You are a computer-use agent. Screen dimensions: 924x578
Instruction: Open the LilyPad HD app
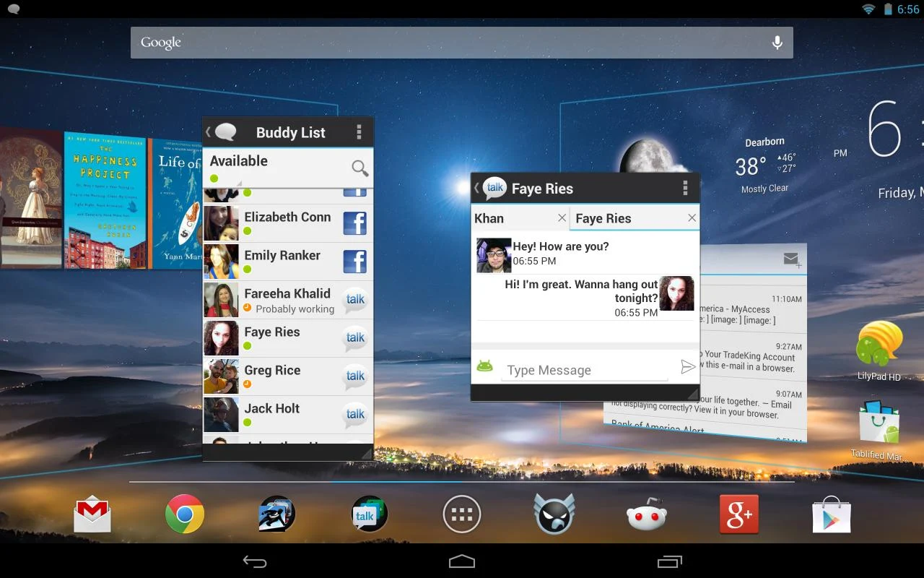point(879,351)
